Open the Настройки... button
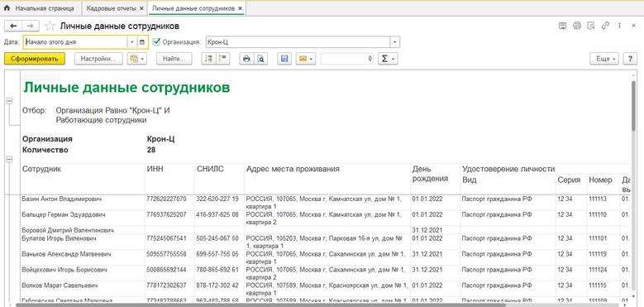Screen dimensions: 644x307 click(x=98, y=59)
